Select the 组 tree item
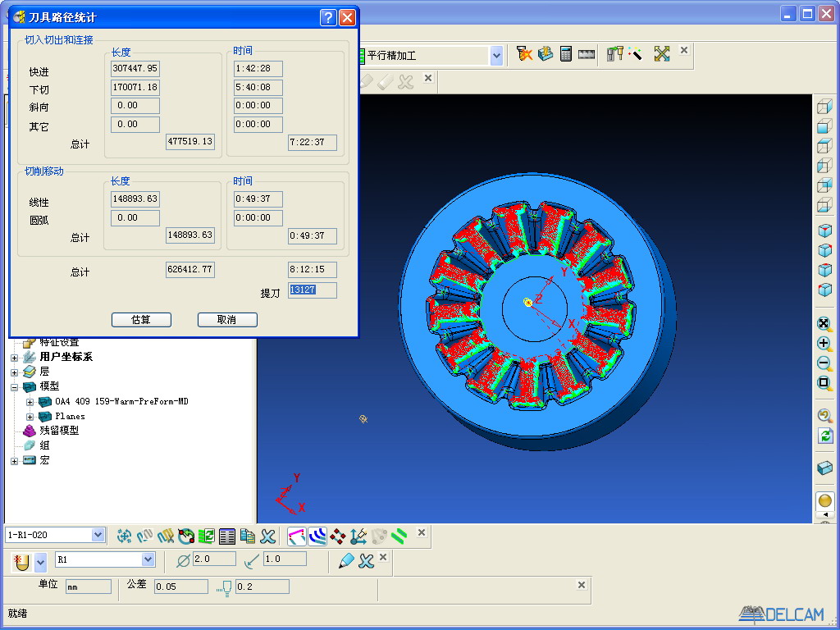Image resolution: width=840 pixels, height=630 pixels. point(44,445)
